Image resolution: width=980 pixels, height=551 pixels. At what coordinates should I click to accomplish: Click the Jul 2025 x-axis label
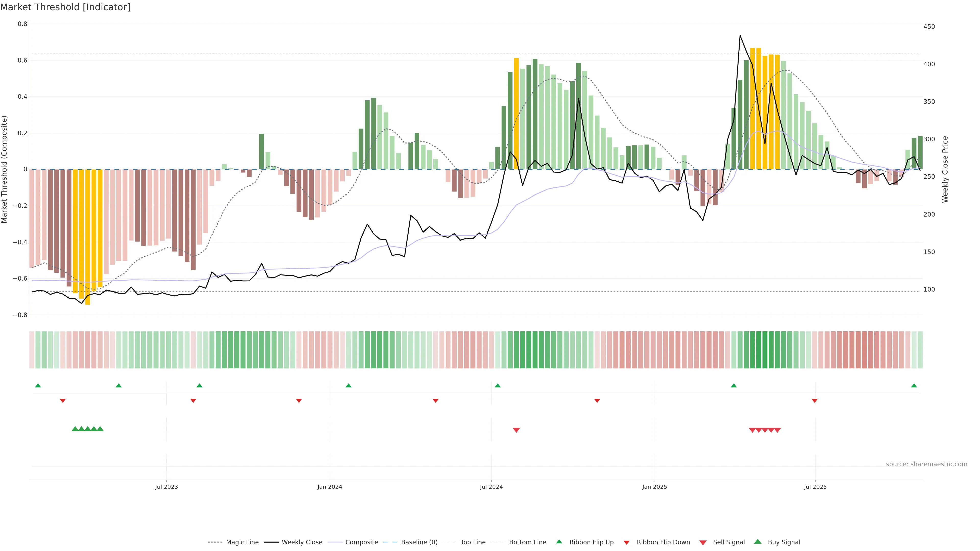(x=815, y=487)
